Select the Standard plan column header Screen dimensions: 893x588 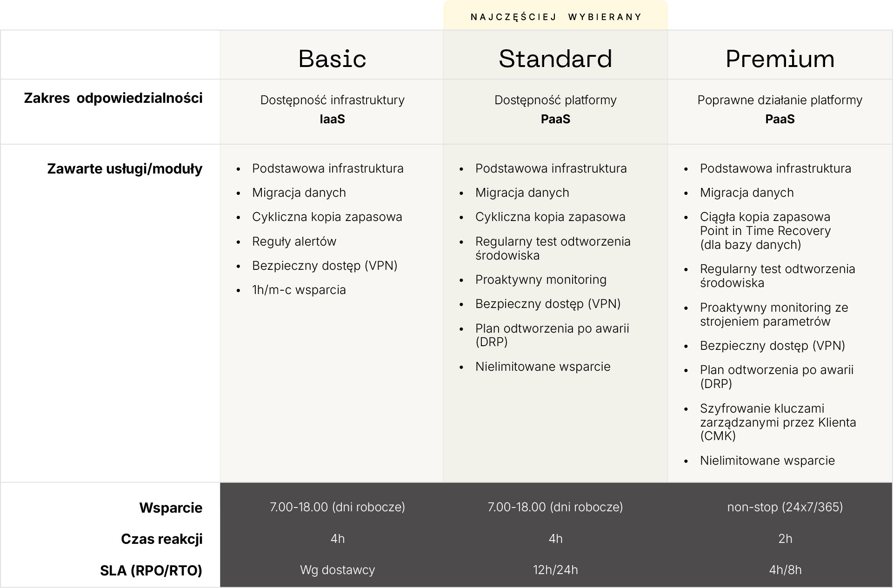tap(555, 59)
